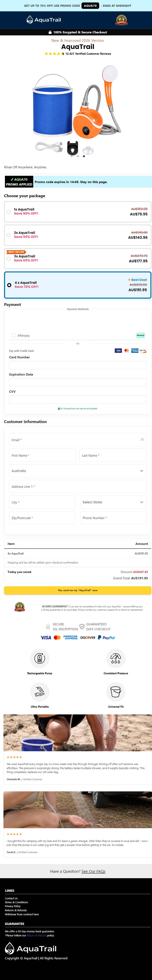152x980 pixels.
Task: Open Contact Us footer link
Action: pos(11,898)
